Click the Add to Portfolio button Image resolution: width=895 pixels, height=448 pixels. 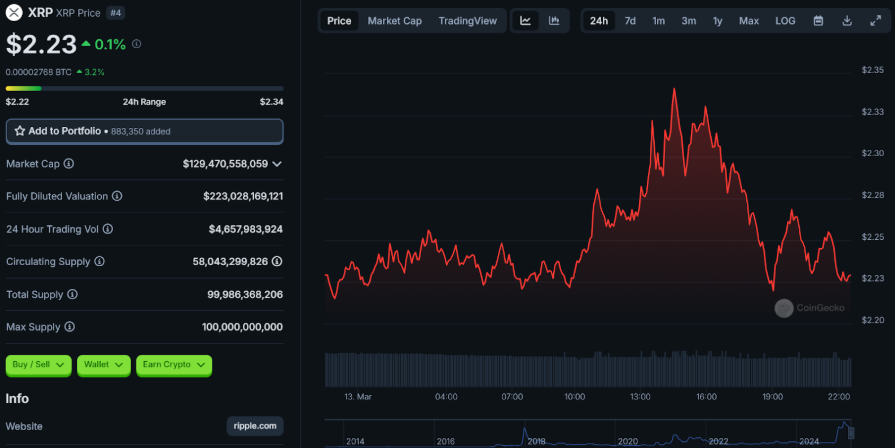click(x=144, y=131)
